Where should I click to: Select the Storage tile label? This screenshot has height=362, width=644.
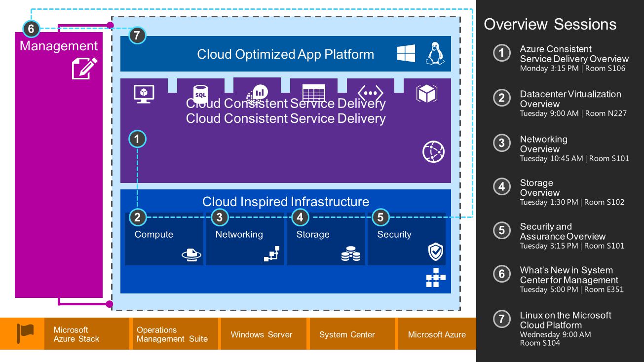click(x=312, y=234)
